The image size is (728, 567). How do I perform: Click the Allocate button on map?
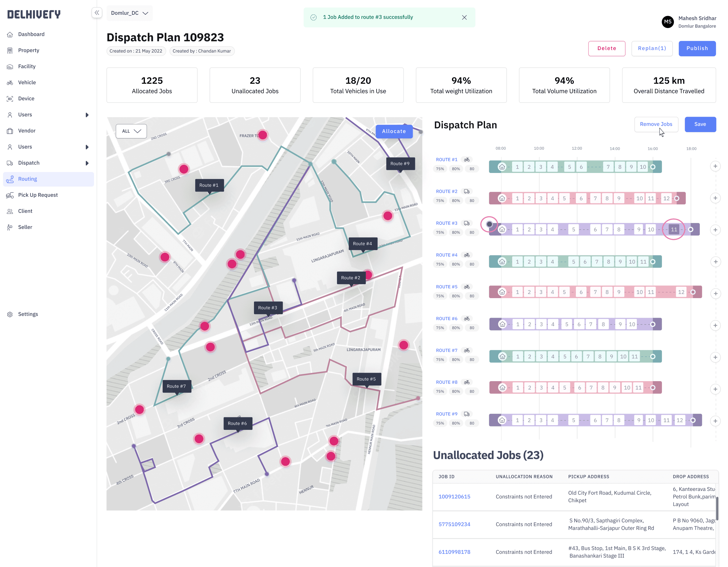tap(394, 131)
